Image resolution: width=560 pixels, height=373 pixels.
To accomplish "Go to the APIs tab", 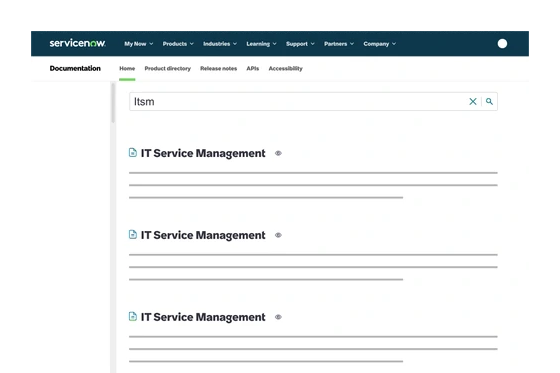I will coord(252,68).
